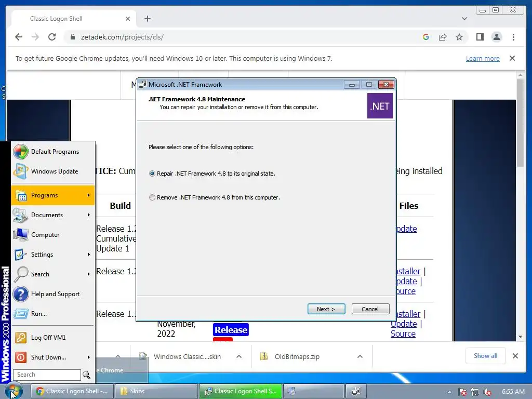Show hidden tray icons arrow

[x=449, y=392]
